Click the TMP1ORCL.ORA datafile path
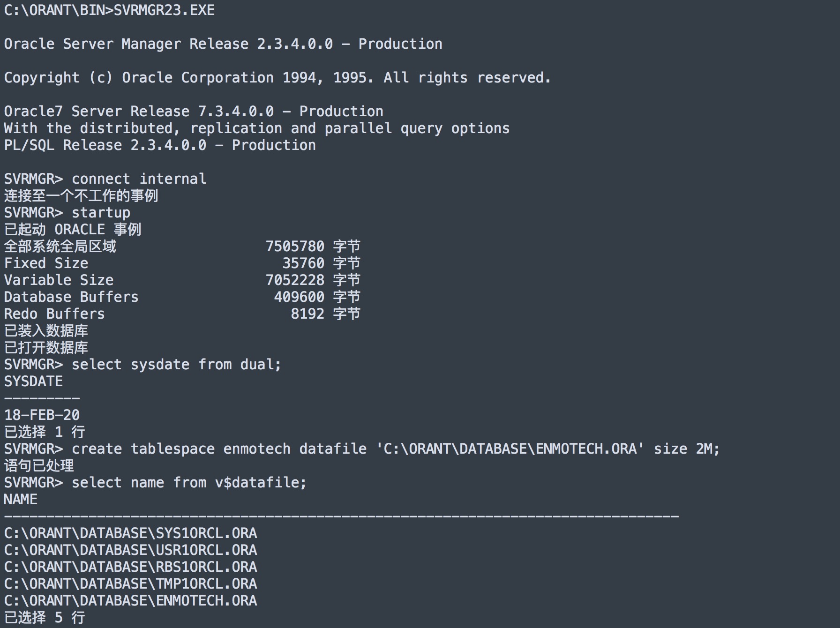The height and width of the screenshot is (628, 840). point(130,583)
